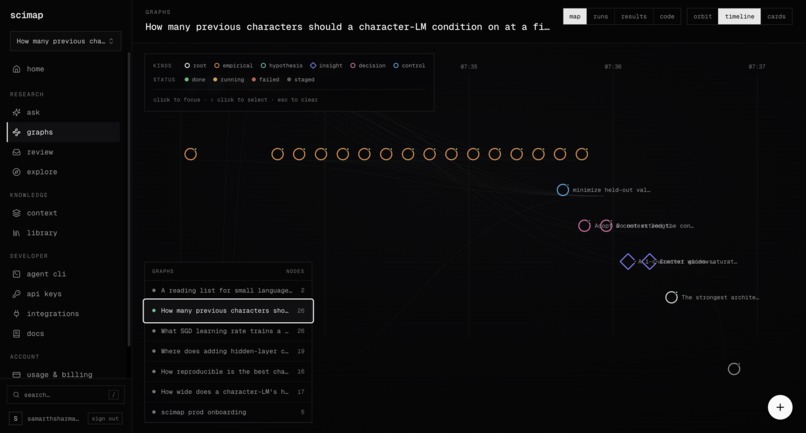The height and width of the screenshot is (433, 806).
Task: Open the library books icon
Action: pyautogui.click(x=16, y=233)
